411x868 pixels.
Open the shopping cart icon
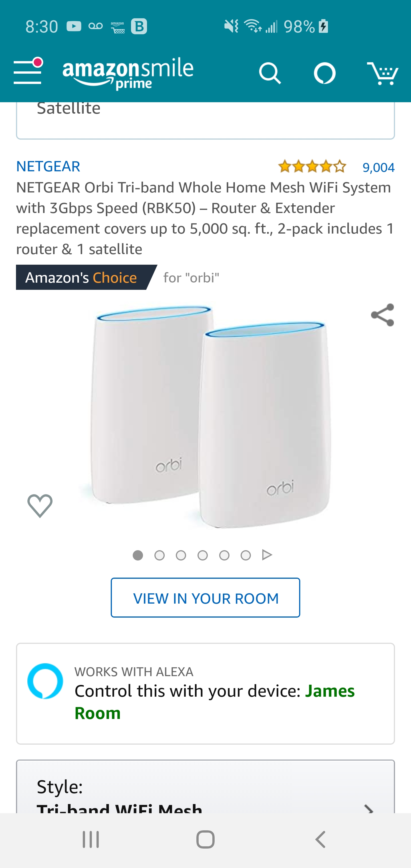pos(383,73)
